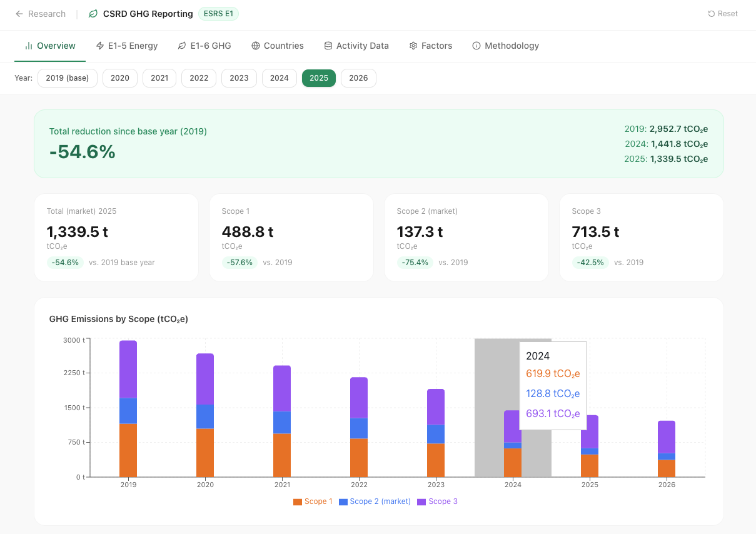Image resolution: width=756 pixels, height=534 pixels.
Task: Click the 128.8 tCO₂e tooltip value
Action: tap(553, 394)
